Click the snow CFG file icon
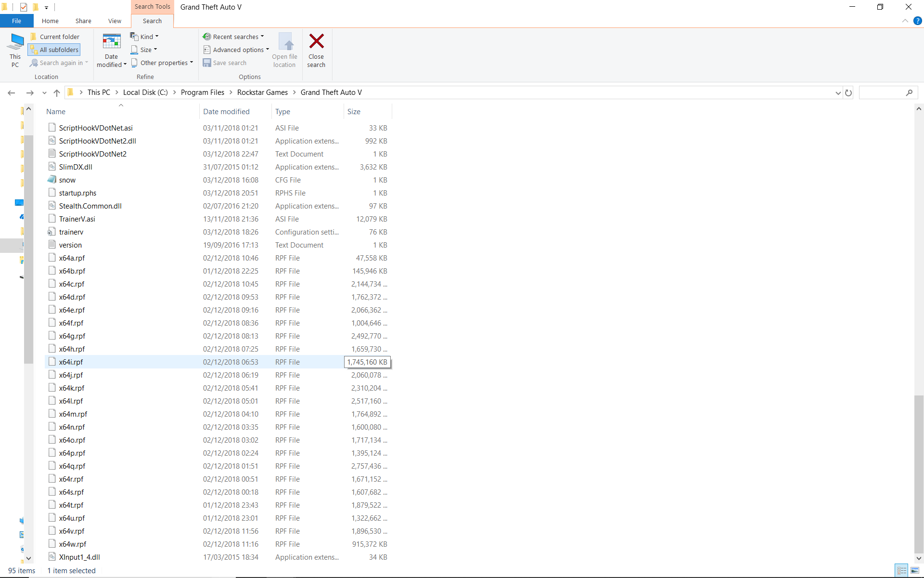 [x=52, y=180]
